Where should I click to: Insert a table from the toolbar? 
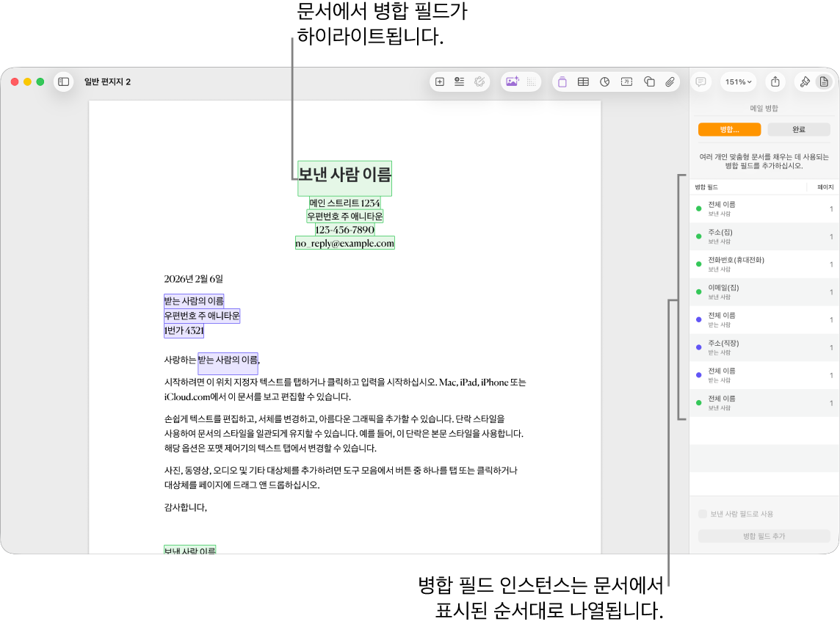(x=584, y=82)
